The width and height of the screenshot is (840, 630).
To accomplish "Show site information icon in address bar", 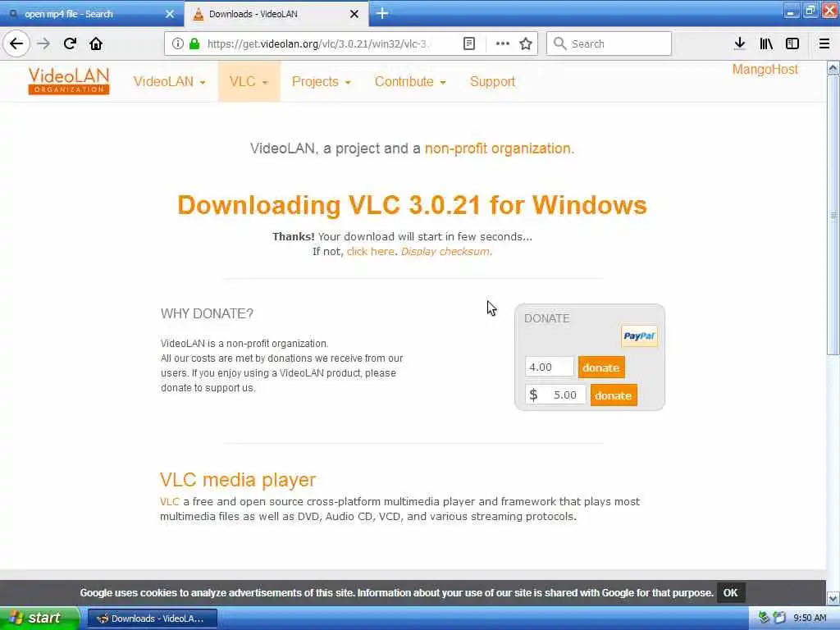I will (178, 43).
